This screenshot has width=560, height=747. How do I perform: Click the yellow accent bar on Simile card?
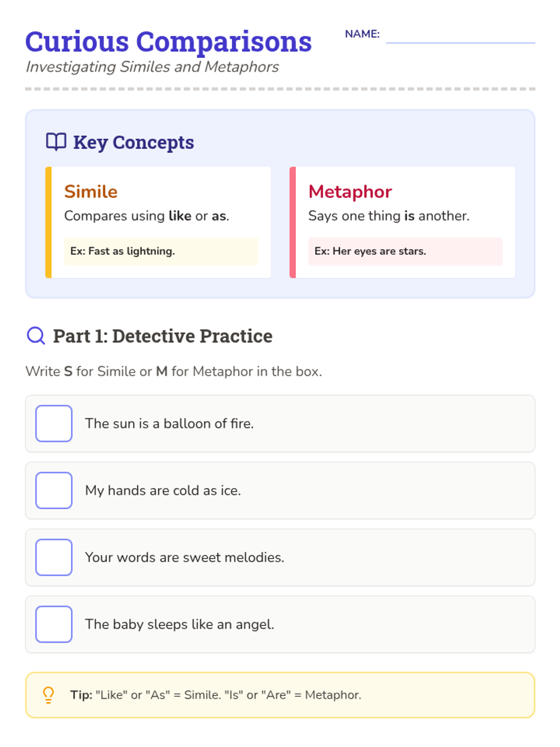tap(49, 222)
